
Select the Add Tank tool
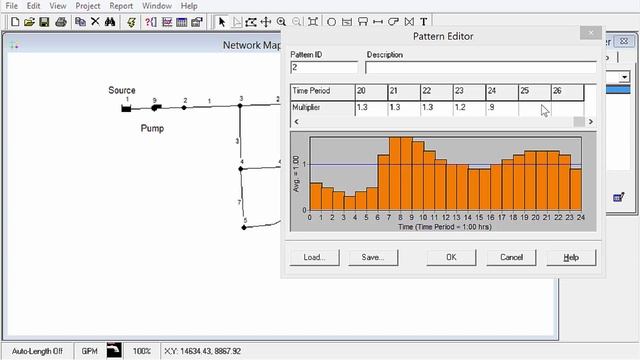pyautogui.click(x=362, y=22)
